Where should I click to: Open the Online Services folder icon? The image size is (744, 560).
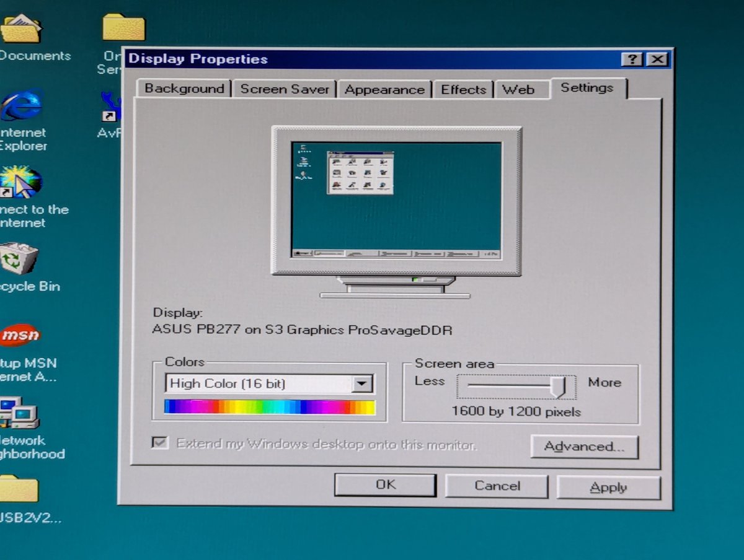click(x=123, y=28)
